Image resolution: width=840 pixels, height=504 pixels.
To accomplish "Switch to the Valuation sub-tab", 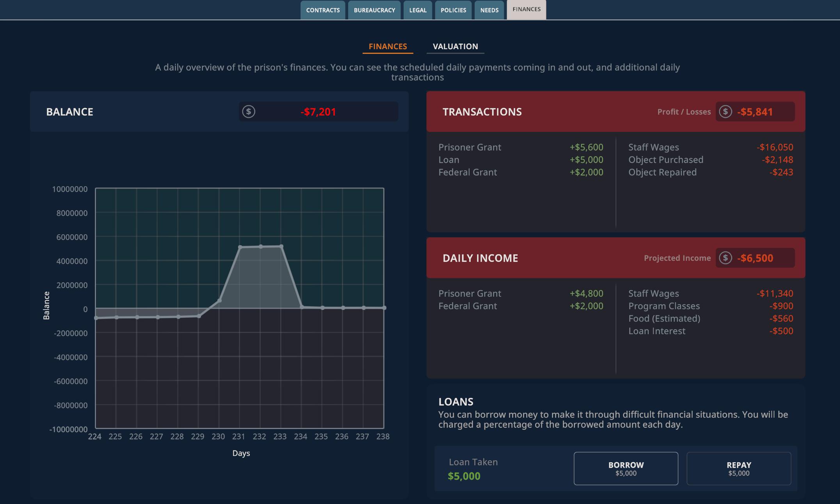I will (455, 46).
